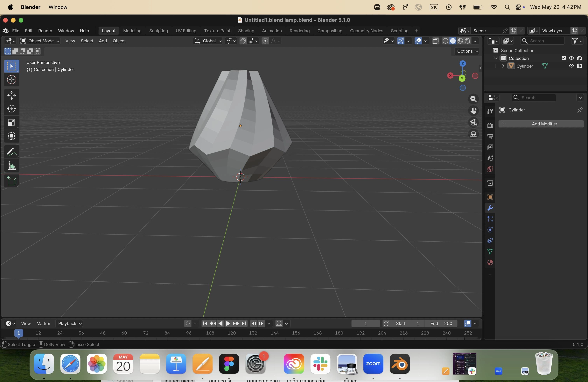Click the Blender icon in the Dock
The height and width of the screenshot is (382, 588).
pyautogui.click(x=400, y=364)
